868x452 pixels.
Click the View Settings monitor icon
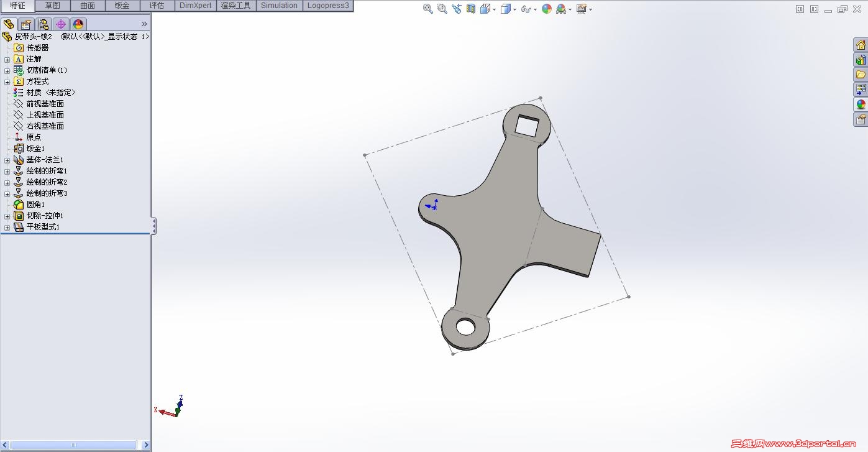click(x=582, y=9)
